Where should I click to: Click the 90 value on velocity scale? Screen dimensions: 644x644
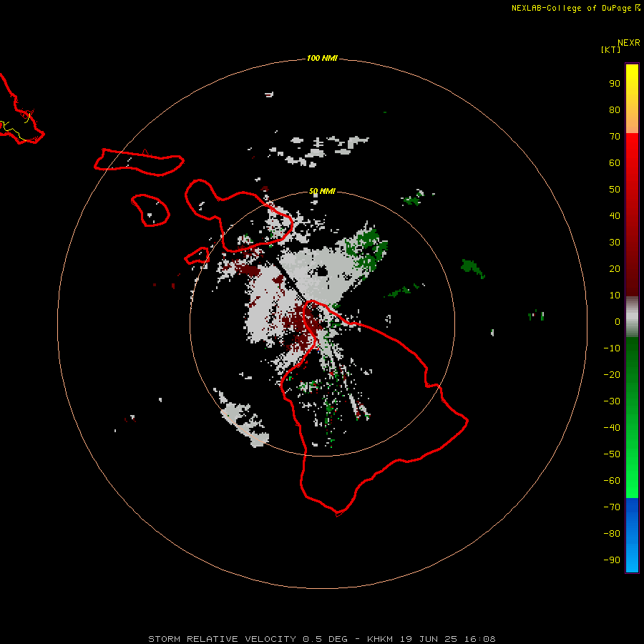click(x=615, y=84)
